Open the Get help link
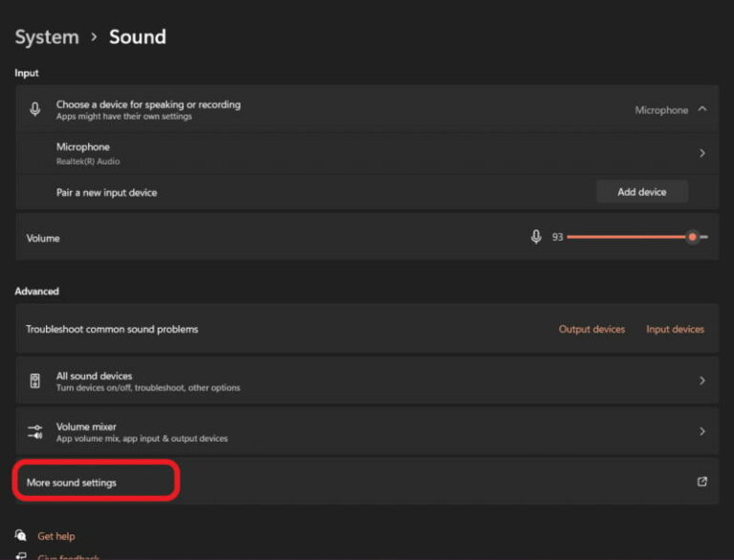 click(x=56, y=536)
